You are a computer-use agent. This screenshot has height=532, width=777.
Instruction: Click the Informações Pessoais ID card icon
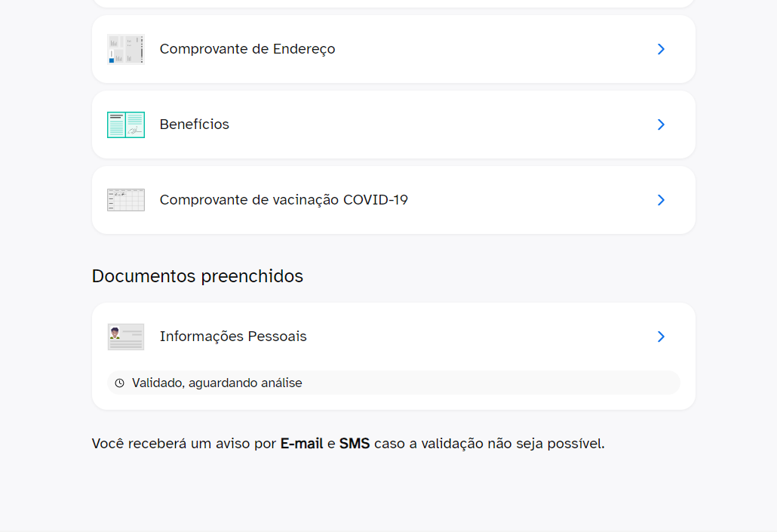(125, 337)
